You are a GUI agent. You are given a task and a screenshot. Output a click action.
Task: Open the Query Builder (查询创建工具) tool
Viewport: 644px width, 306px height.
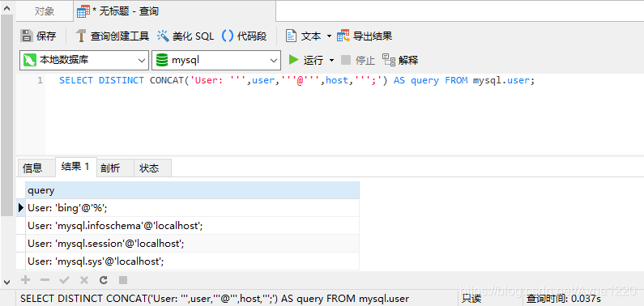coord(113,36)
